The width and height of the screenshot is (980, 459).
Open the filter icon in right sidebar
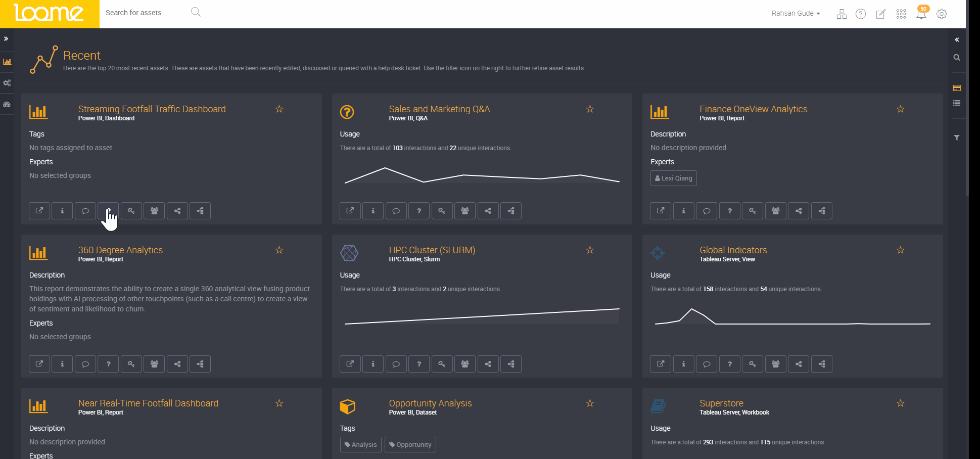[957, 137]
